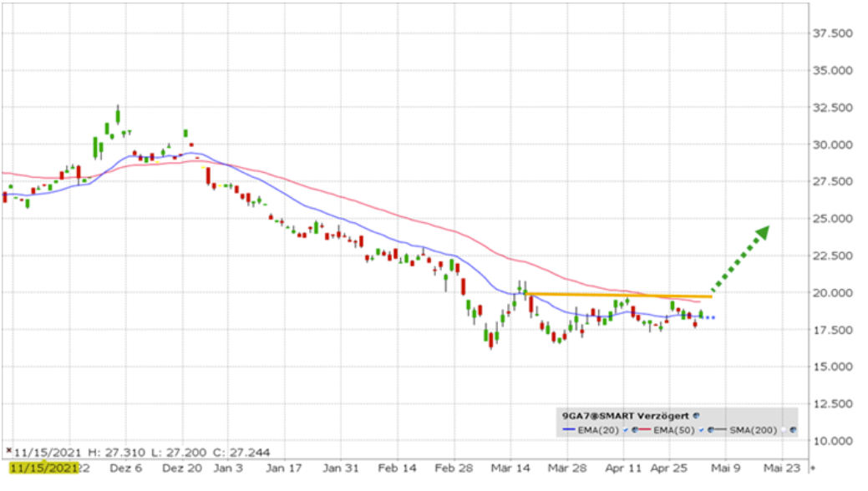Click the Apr 25 date label
The height and width of the screenshot is (491, 868).
pos(668,468)
